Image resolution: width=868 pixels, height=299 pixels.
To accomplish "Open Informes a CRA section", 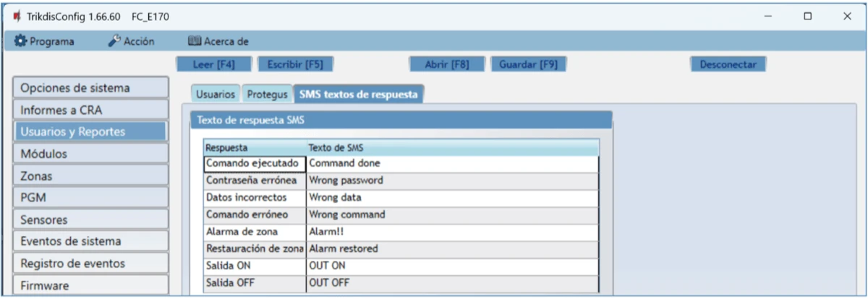I will pyautogui.click(x=90, y=110).
